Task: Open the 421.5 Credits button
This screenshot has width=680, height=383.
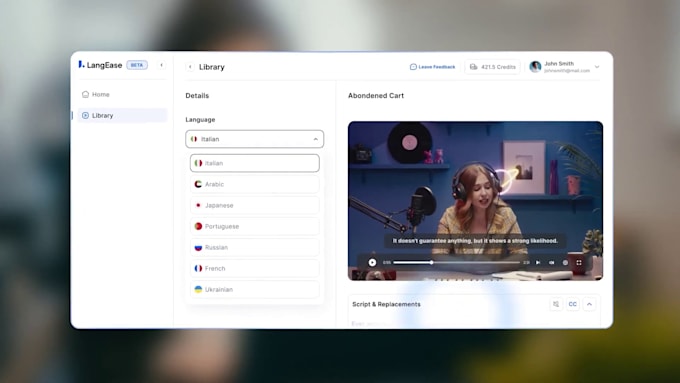Action: 492,67
